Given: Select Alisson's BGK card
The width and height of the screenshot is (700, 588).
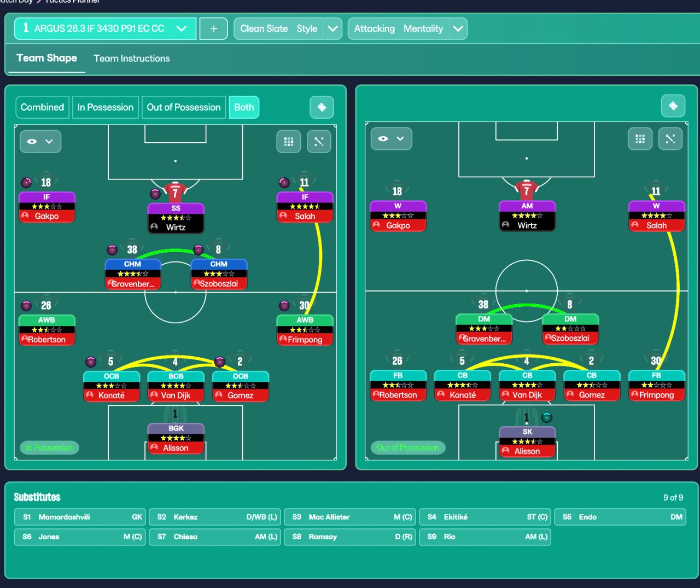Looking at the screenshot, I should pos(176,439).
